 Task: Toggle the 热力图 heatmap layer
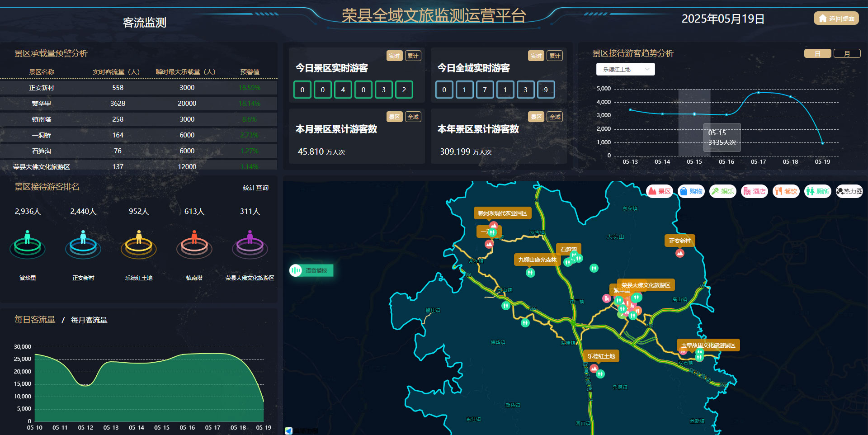849,191
